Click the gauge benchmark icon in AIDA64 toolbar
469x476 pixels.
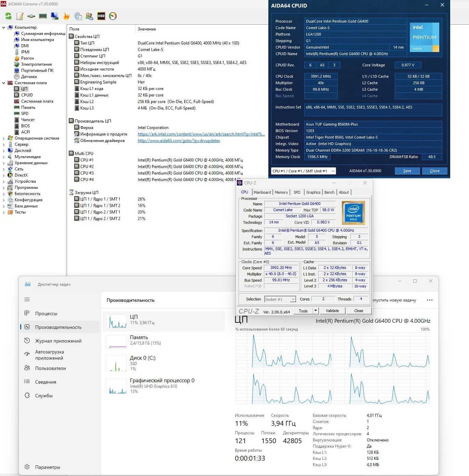(113, 16)
